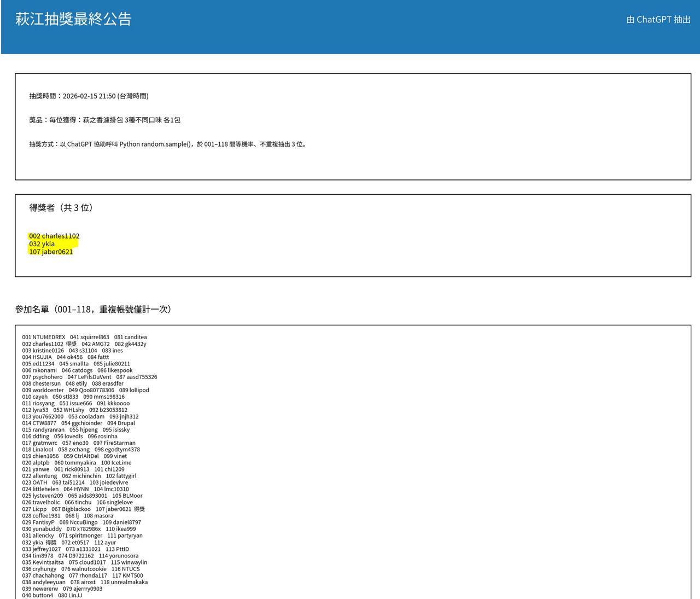This screenshot has width=700, height=599.
Task: Click participant entry 001 NTUMEDREX
Action: pos(44,338)
